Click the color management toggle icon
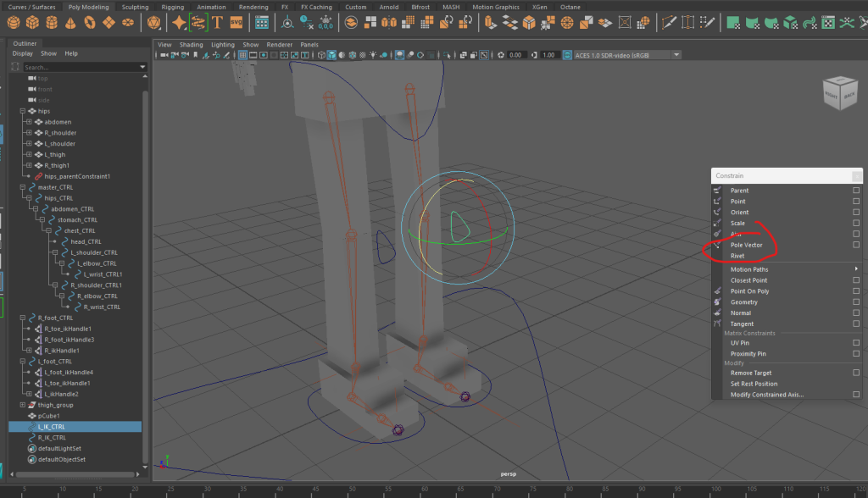 point(567,55)
